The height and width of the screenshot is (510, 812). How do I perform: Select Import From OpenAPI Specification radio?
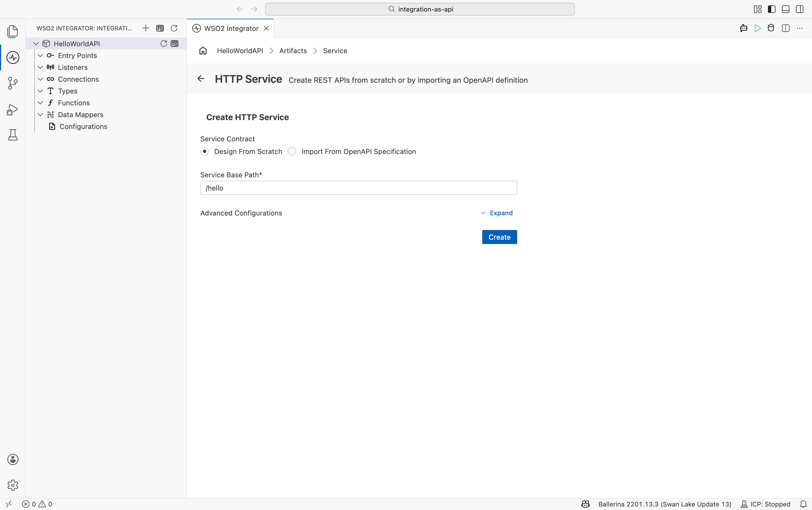(x=292, y=152)
